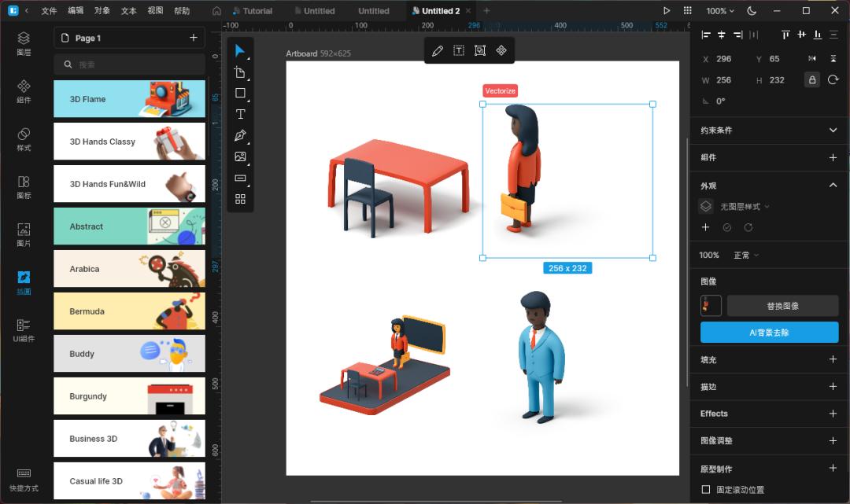Click the Vectorize tag on image

[x=500, y=91]
